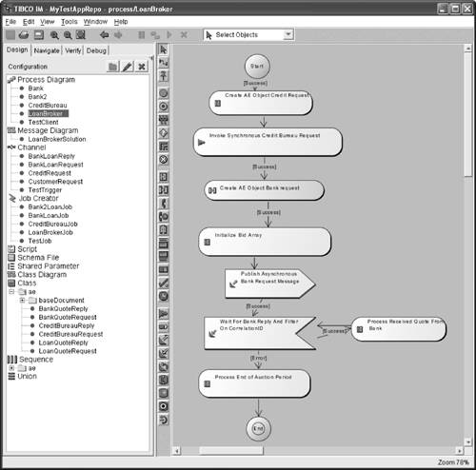The height and width of the screenshot is (470, 476).
Task: Open the Edit menu
Action: tap(29, 22)
